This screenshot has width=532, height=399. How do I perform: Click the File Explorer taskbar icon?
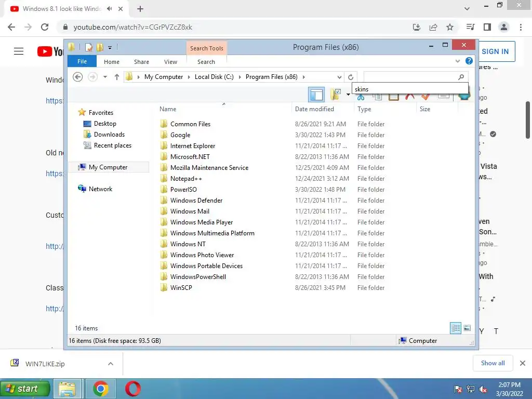67,389
